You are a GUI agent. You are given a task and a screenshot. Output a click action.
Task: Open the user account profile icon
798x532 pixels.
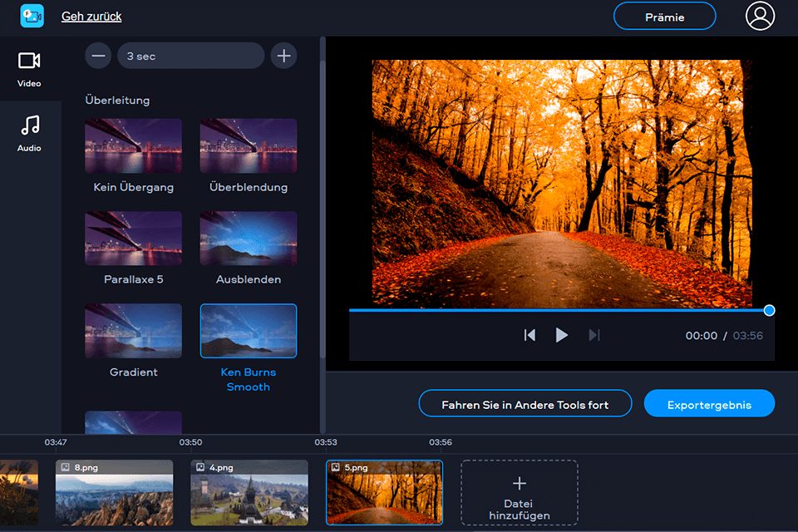coord(760,16)
